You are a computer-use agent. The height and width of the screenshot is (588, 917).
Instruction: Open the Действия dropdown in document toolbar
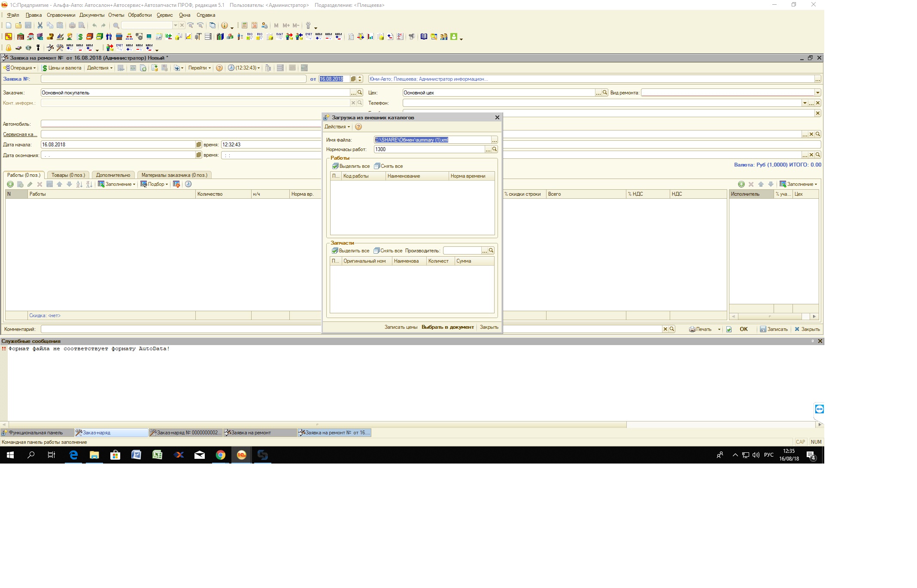click(100, 68)
